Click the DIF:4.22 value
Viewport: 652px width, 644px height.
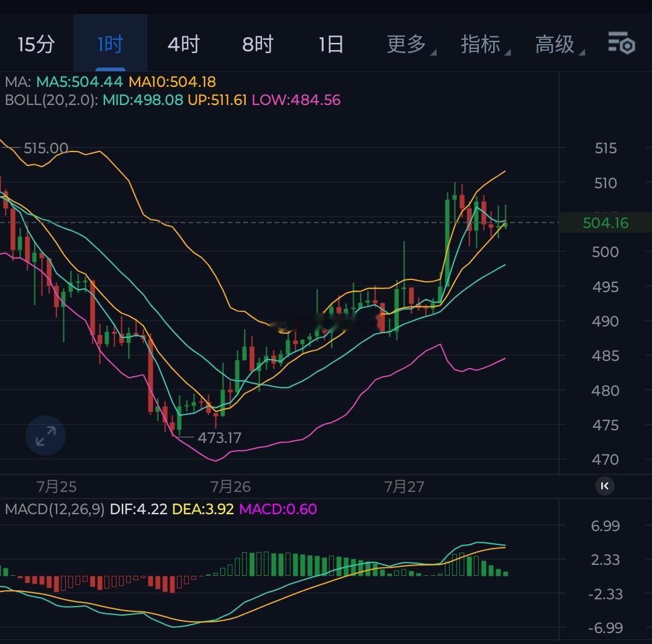(138, 509)
